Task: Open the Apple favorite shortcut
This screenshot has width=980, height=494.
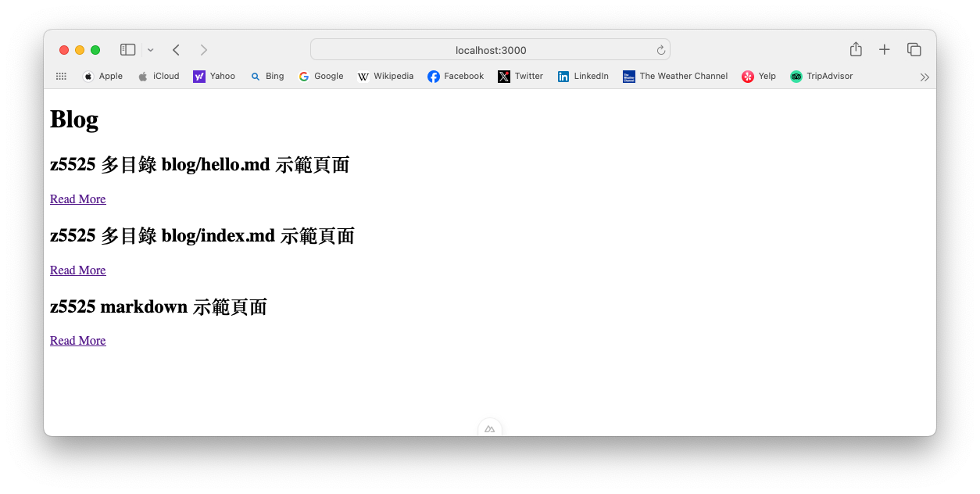Action: click(x=102, y=76)
